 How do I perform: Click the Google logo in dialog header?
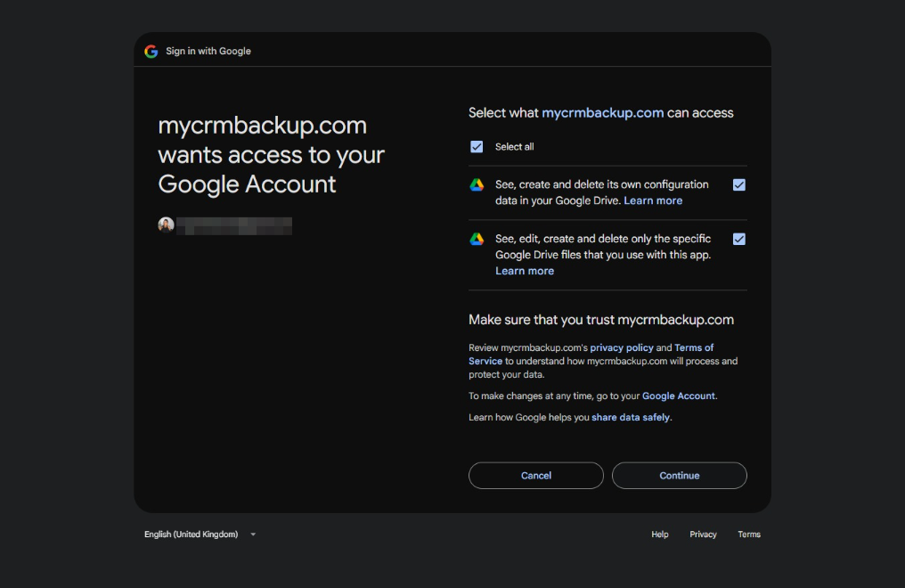click(x=151, y=52)
